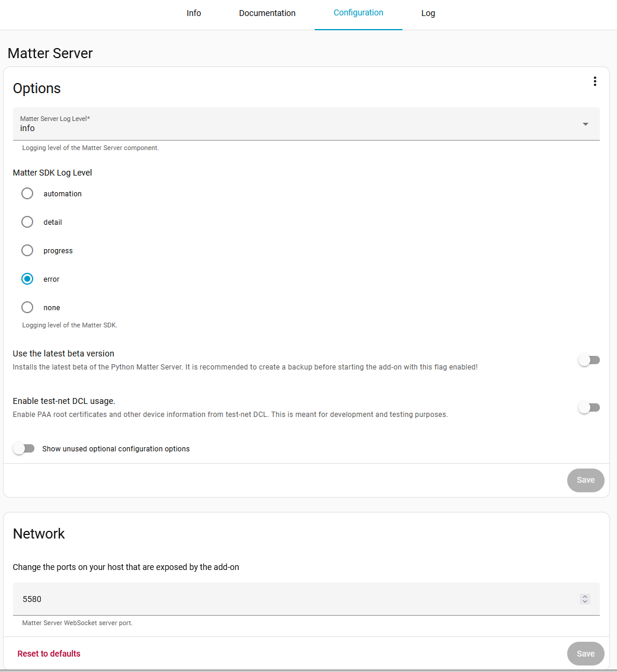This screenshot has width=617, height=672.
Task: Select the automation radio button
Action: pos(27,193)
